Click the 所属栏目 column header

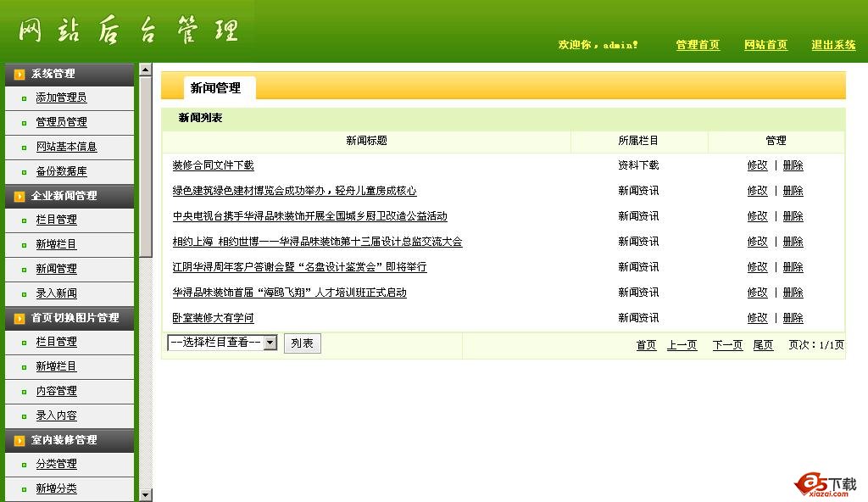638,141
